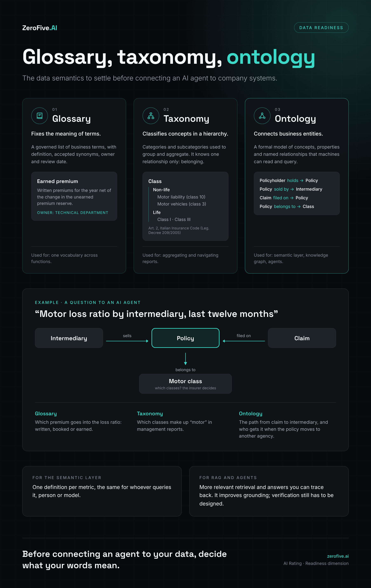
Task: Click the Motor loss ratio question heading
Action: click(156, 314)
